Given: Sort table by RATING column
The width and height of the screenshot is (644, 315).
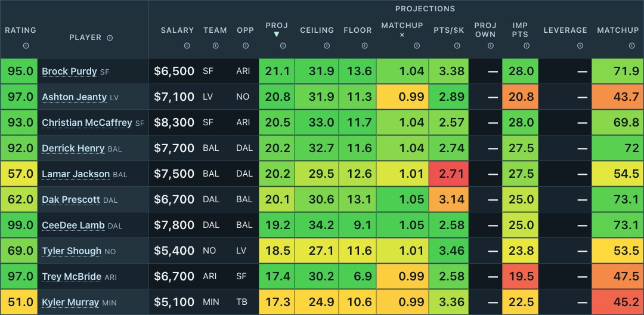Looking at the screenshot, I should coord(20,30).
